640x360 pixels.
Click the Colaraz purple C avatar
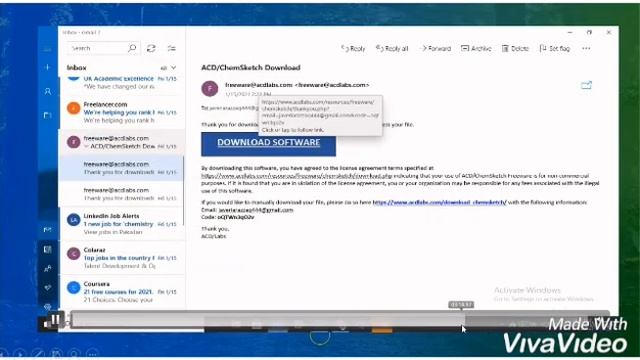[x=73, y=254]
